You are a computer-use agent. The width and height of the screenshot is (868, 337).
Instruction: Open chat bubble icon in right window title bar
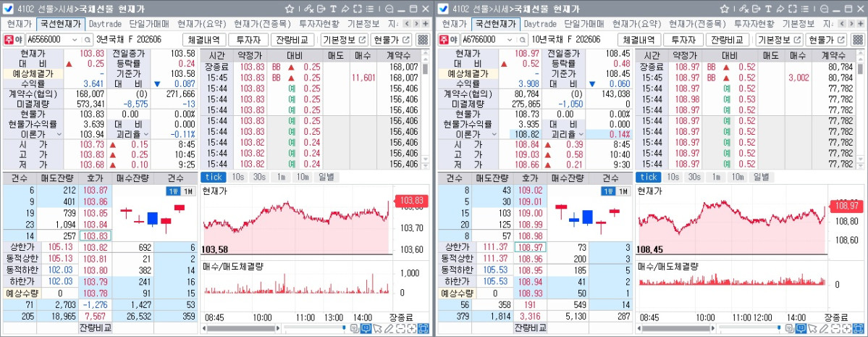(825, 9)
